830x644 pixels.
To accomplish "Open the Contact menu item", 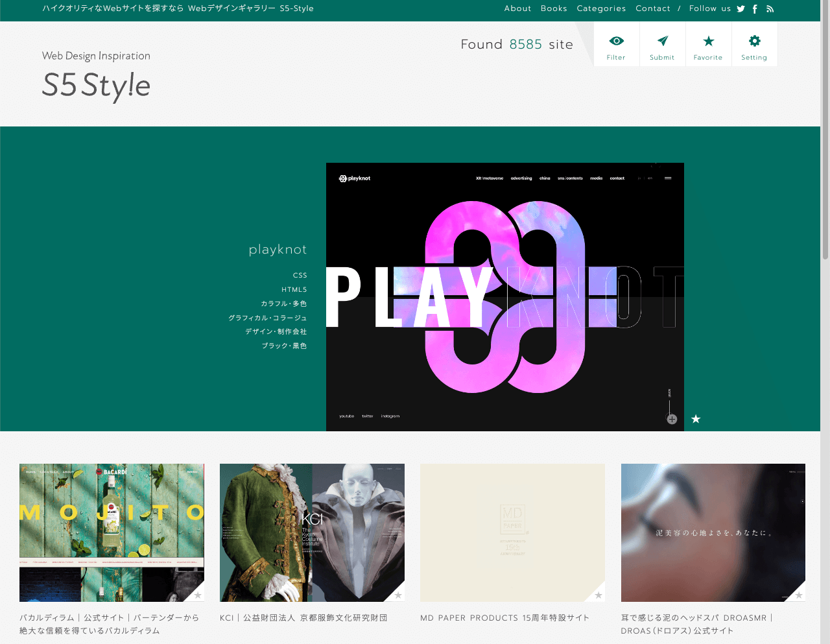I will (x=652, y=8).
